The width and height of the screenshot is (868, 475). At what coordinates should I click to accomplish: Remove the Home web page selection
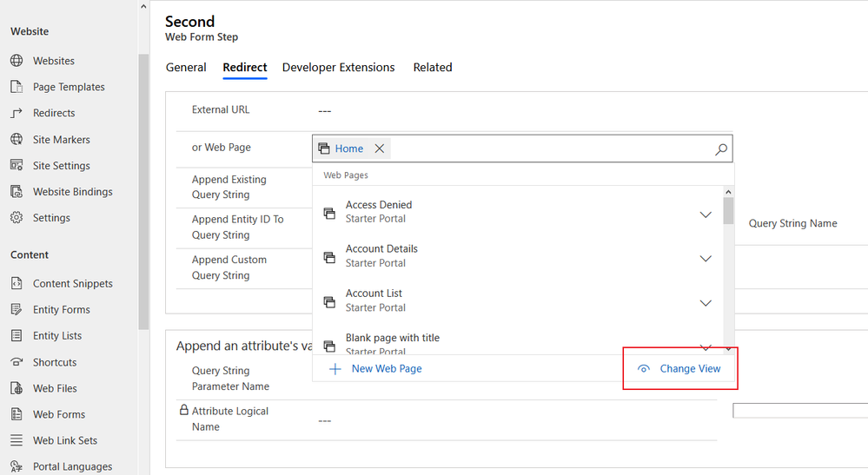click(x=379, y=148)
